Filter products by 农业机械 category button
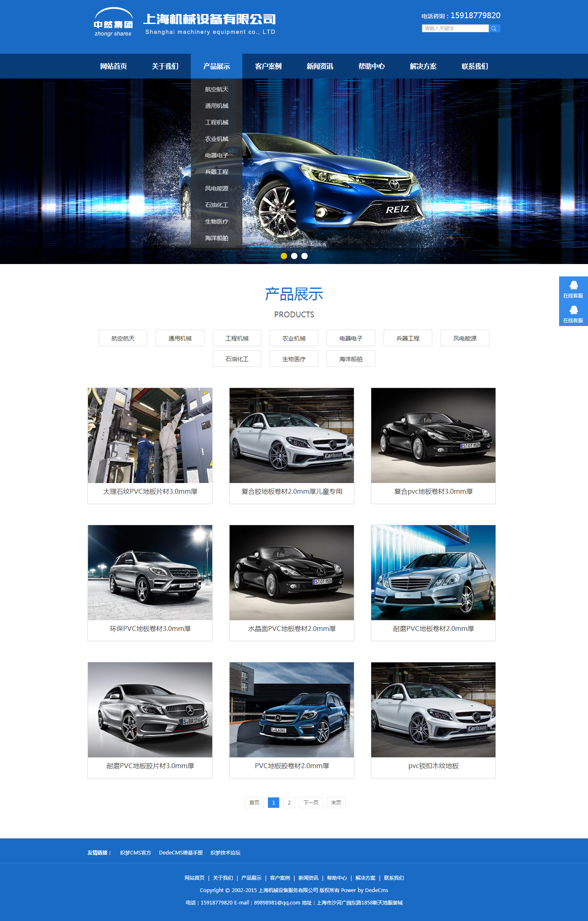588x921 pixels. tap(294, 338)
